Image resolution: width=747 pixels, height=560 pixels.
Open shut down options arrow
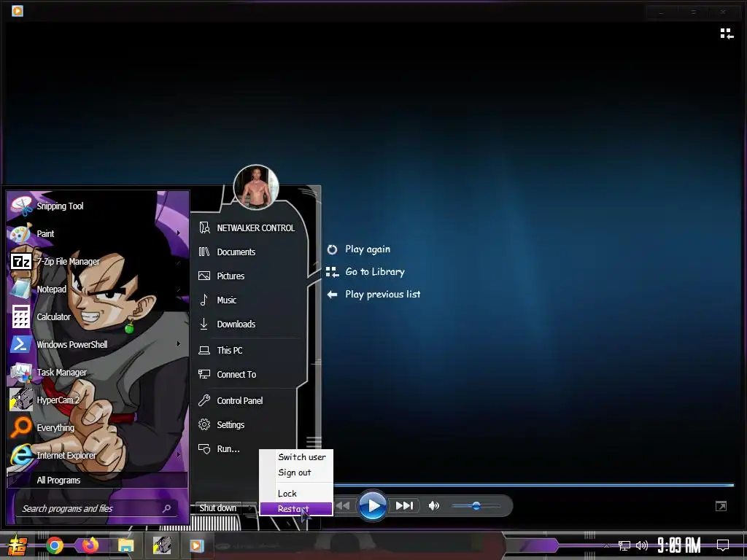[249, 508]
